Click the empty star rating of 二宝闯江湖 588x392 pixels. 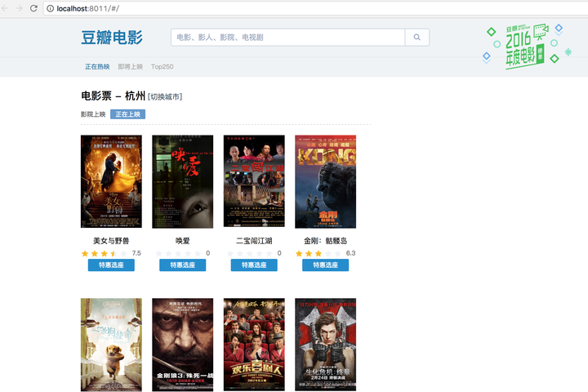click(249, 254)
